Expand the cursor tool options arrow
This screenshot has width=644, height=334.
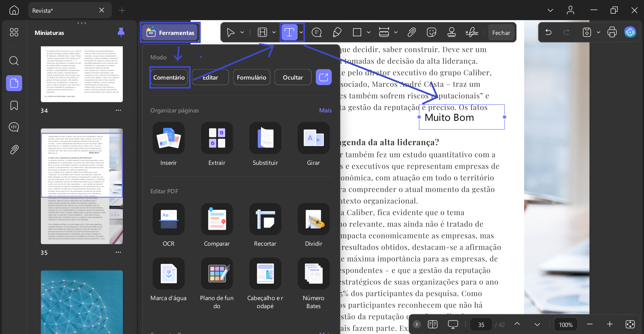(242, 33)
